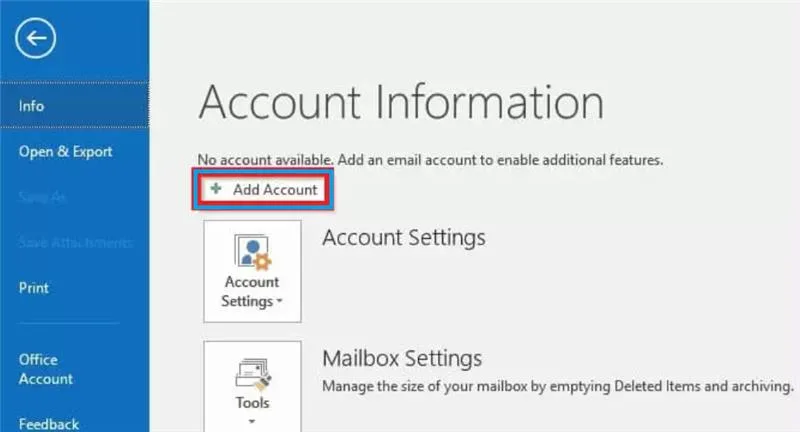Expand the Account Settings dropdown arrow

point(279,301)
